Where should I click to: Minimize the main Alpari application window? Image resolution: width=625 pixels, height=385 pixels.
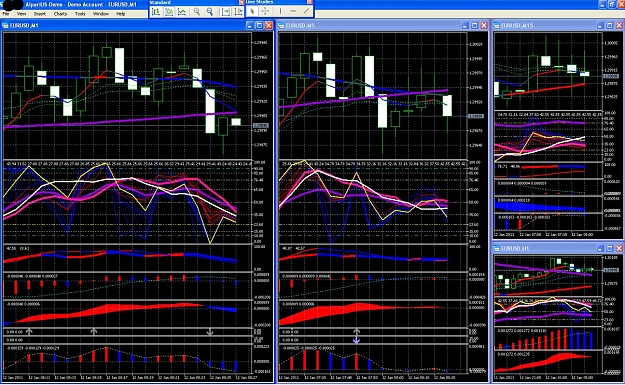pyautogui.click(x=603, y=4)
